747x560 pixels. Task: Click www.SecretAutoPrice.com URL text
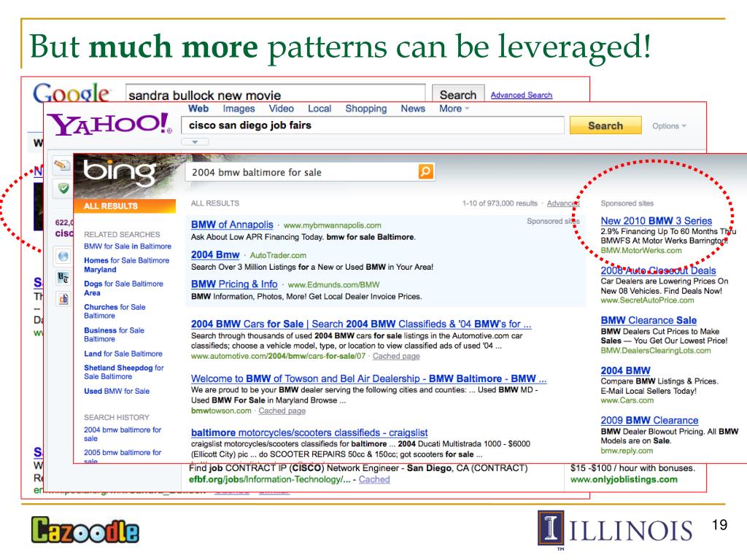(x=648, y=300)
